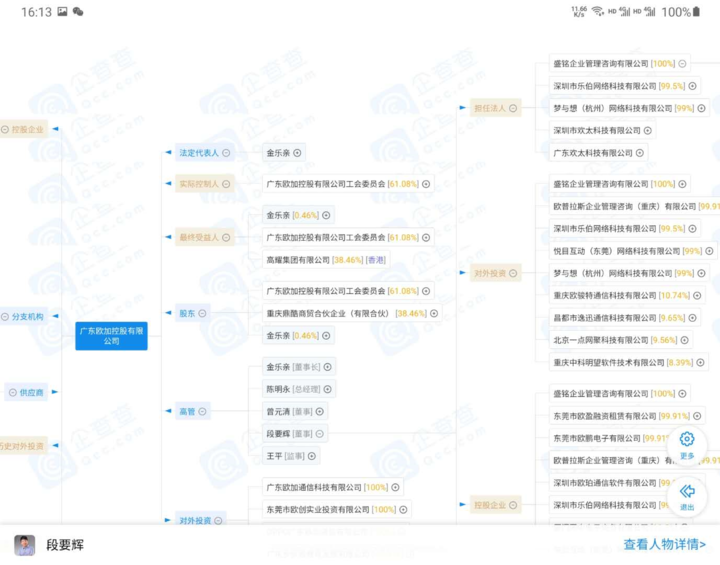This screenshot has width=720, height=565.
Task: Tap battery 100% indicator
Action: tap(681, 12)
